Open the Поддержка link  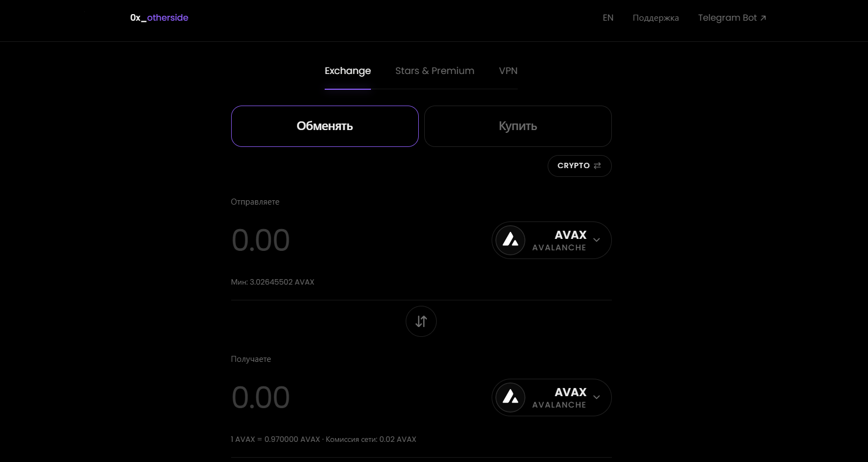point(655,18)
